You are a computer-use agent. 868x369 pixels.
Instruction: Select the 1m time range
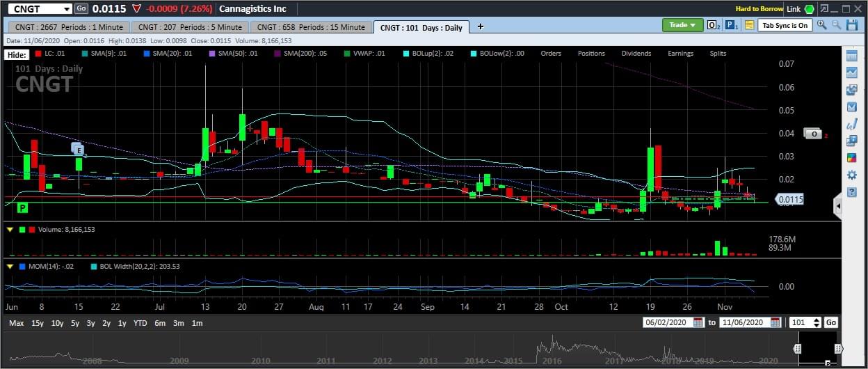click(x=198, y=323)
